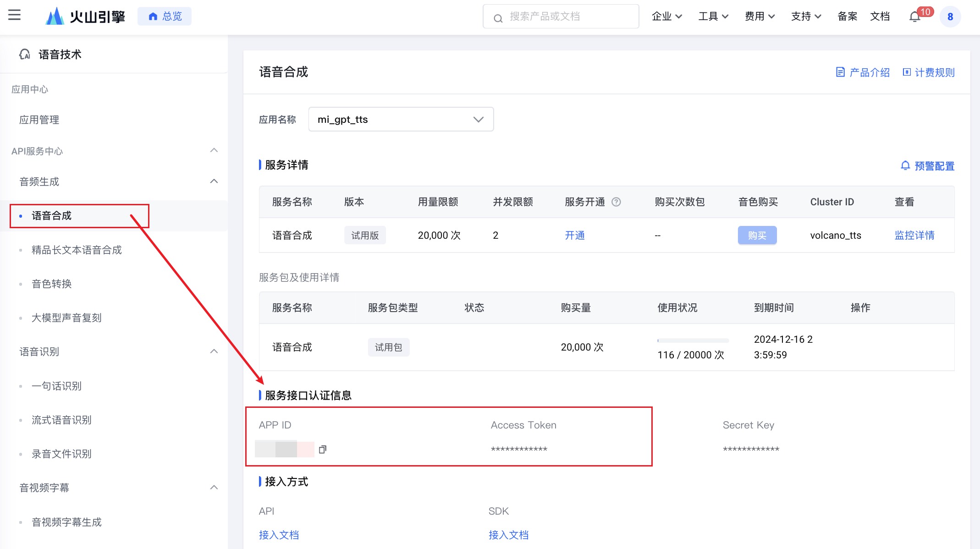Open the 应用名称 mi_gpt_tts dropdown

point(401,120)
